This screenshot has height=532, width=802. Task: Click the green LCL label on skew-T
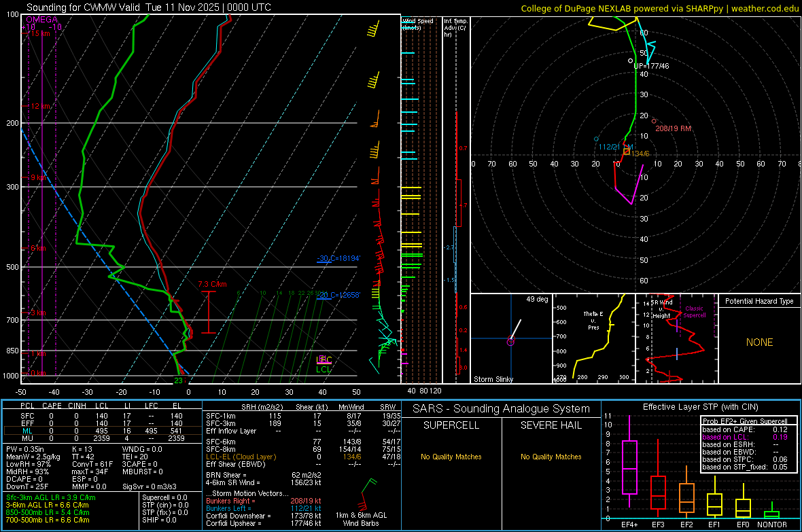coord(324,370)
